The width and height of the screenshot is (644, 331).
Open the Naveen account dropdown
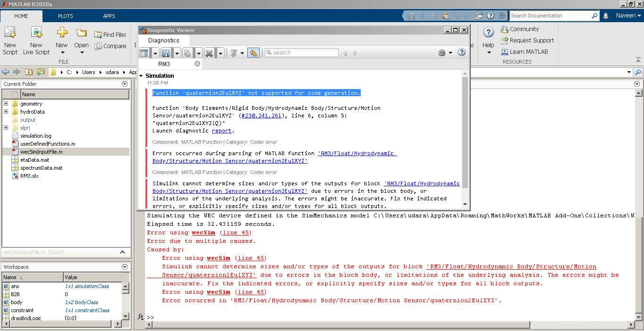pos(628,16)
